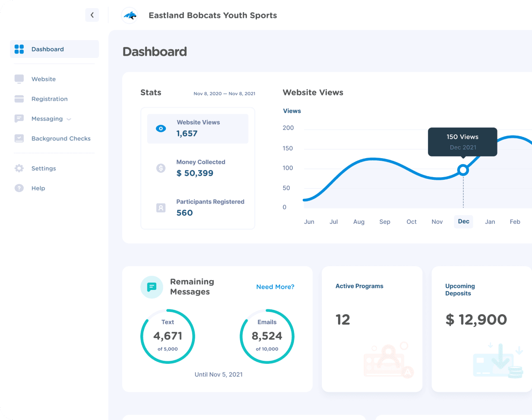Select the Dec month on chart axis
The image size is (532, 420).
coord(463,222)
